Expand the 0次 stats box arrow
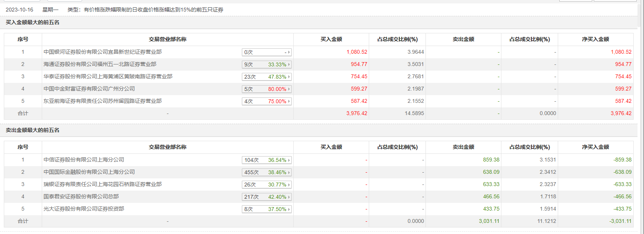 coord(289,52)
